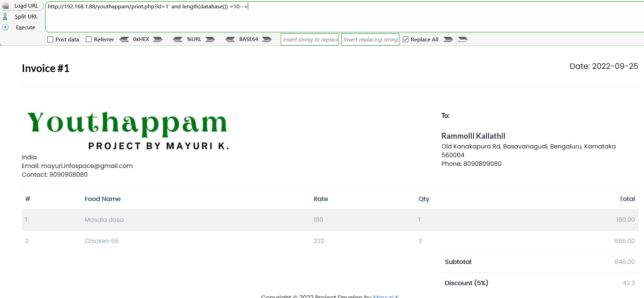This screenshot has width=644, height=298.
Task: Click 'Phone: 8090809080' text
Action: pyautogui.click(x=471, y=164)
